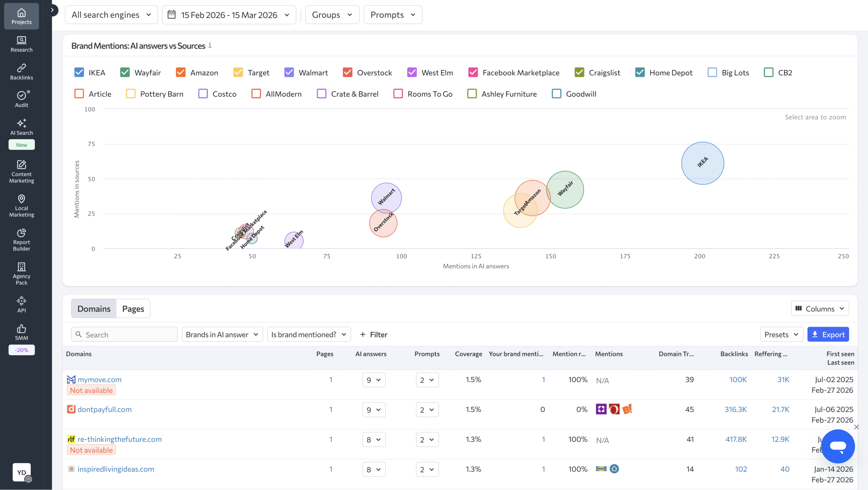
Task: Open Agency Pack section
Action: click(x=21, y=274)
